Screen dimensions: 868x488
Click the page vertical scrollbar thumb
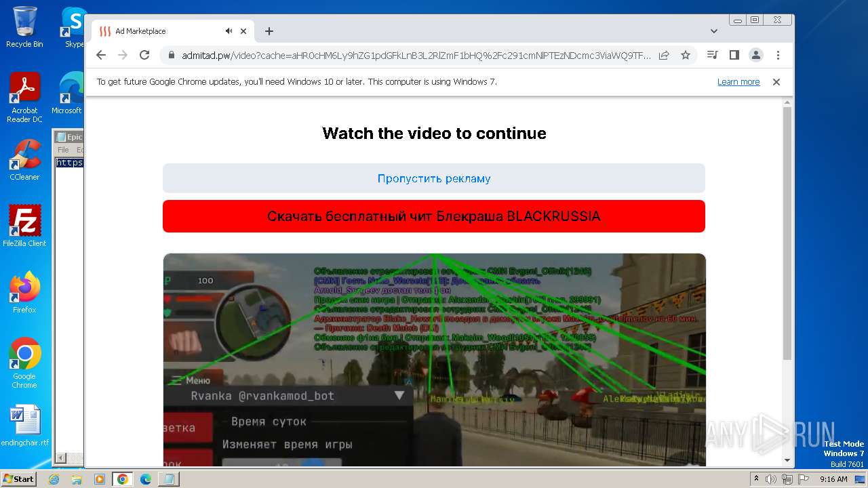click(787, 232)
